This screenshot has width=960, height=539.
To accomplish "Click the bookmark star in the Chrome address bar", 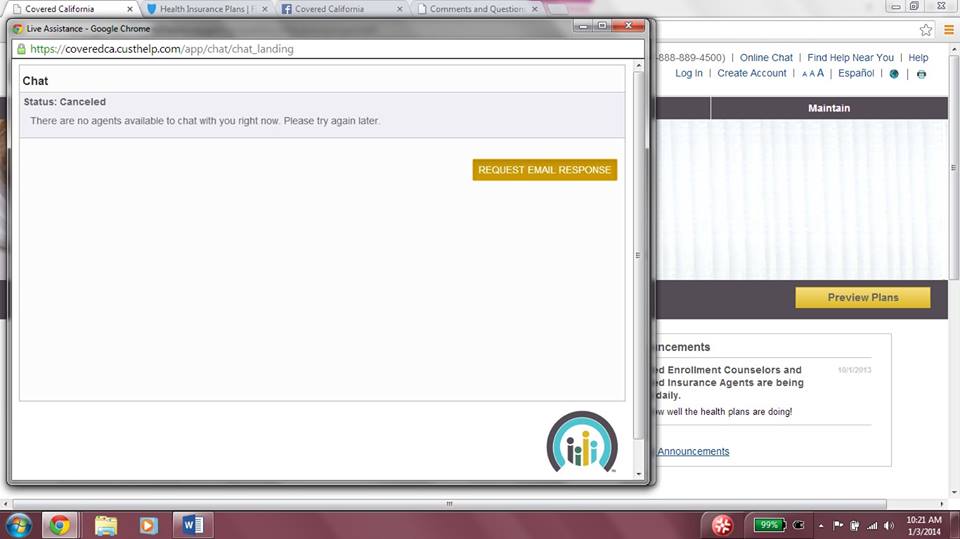I will (x=926, y=30).
